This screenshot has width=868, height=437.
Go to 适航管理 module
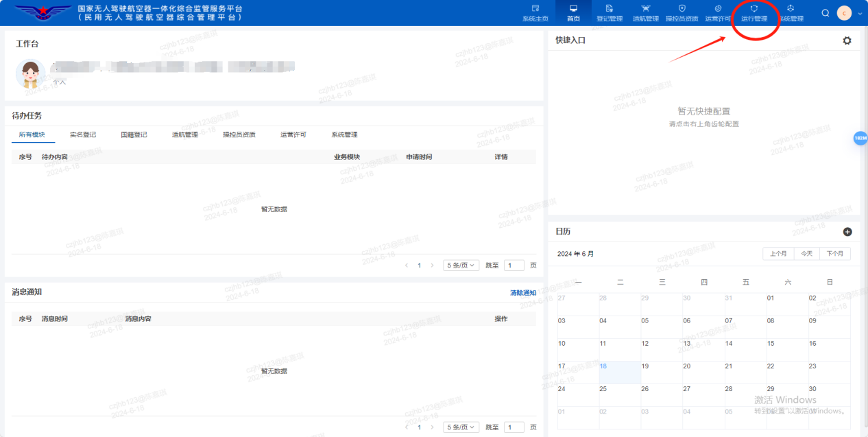[x=645, y=13]
